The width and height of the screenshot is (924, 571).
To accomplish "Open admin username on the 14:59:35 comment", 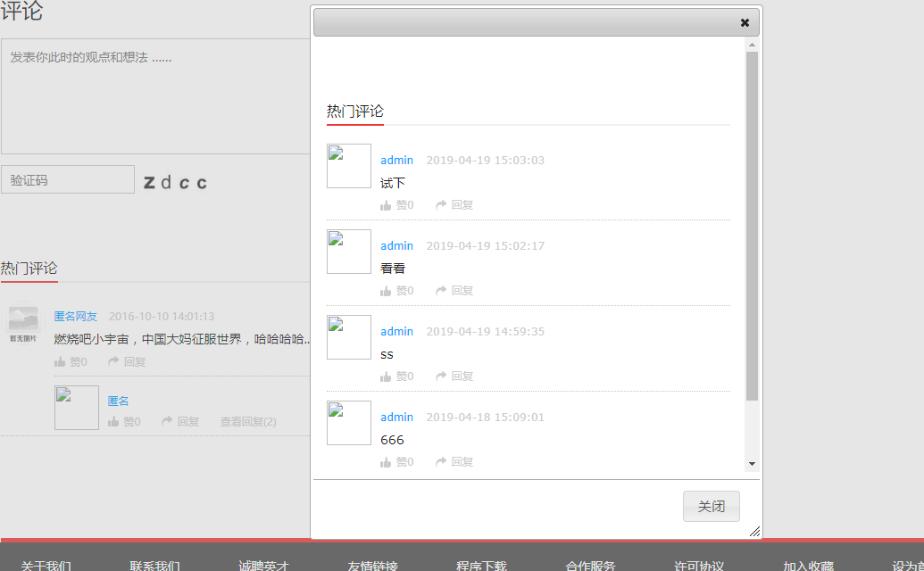I will tap(396, 331).
